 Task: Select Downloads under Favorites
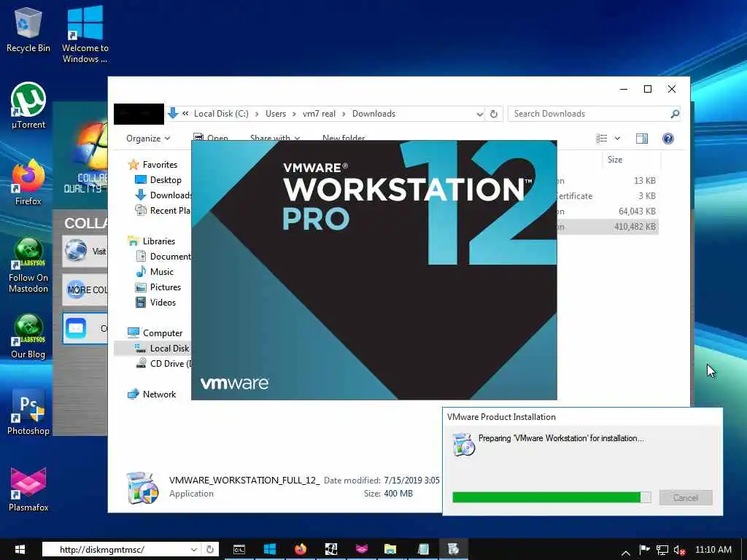[x=163, y=195]
